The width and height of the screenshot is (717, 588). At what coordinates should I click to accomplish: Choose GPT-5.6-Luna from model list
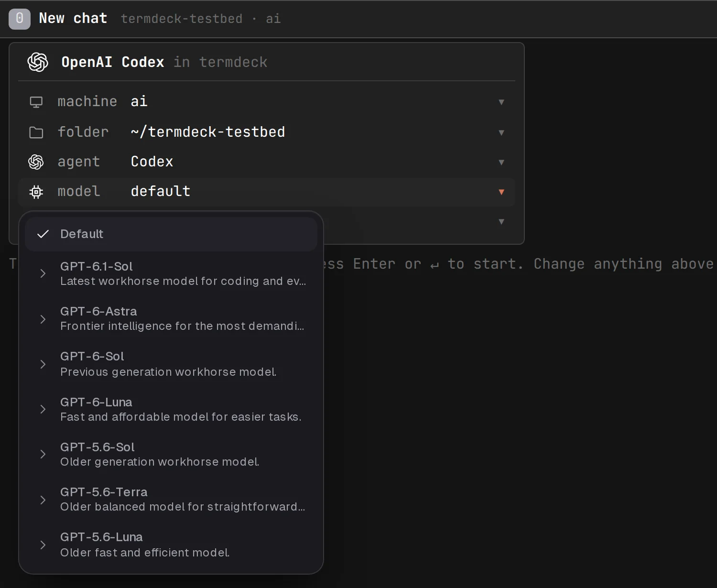[x=171, y=545]
